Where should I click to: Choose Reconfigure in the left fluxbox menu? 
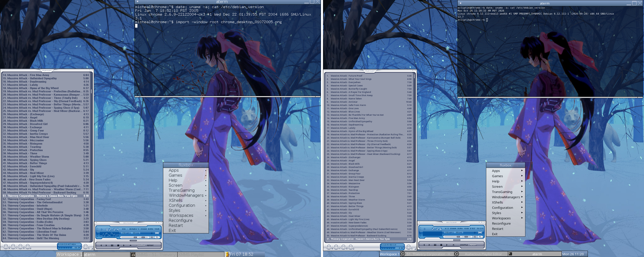coord(186,220)
